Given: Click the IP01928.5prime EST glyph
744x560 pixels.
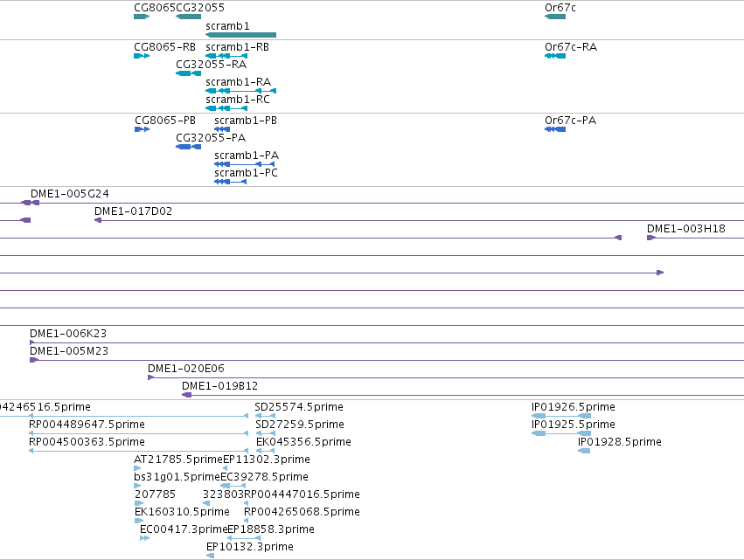Looking at the screenshot, I should click(584, 451).
